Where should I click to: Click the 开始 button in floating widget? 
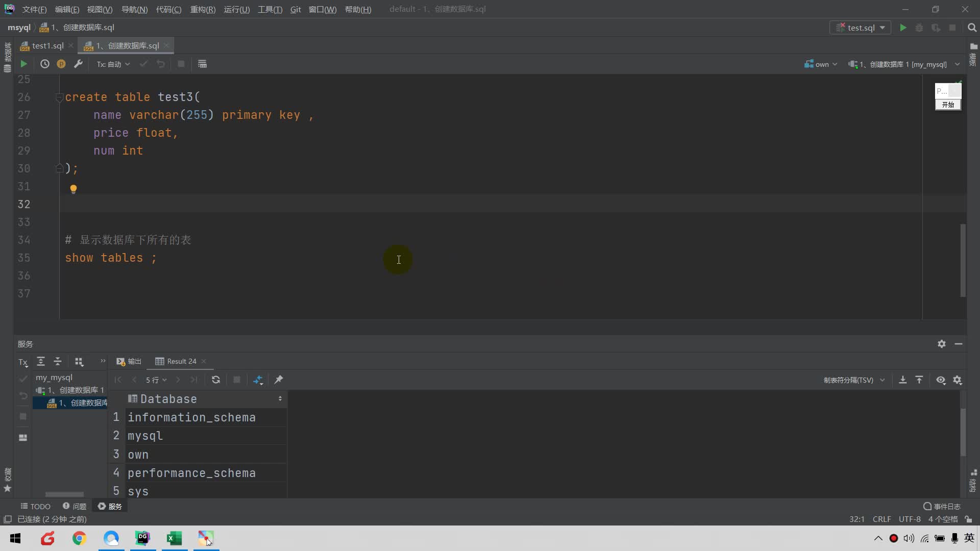(948, 105)
